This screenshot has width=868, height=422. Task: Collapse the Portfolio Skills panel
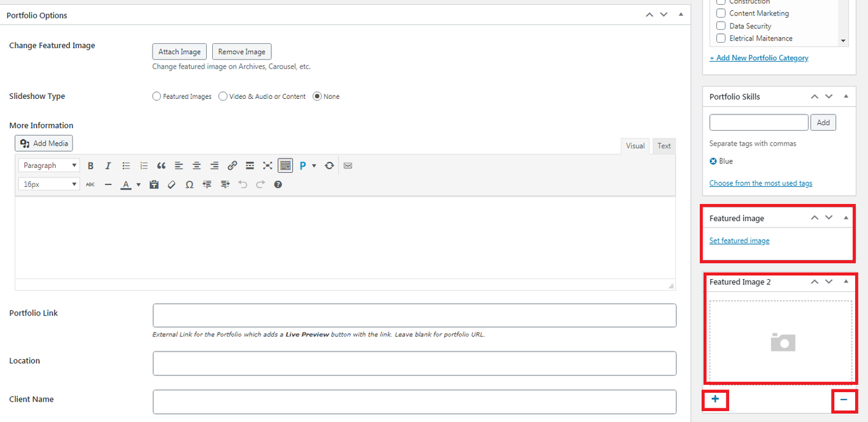[846, 97]
